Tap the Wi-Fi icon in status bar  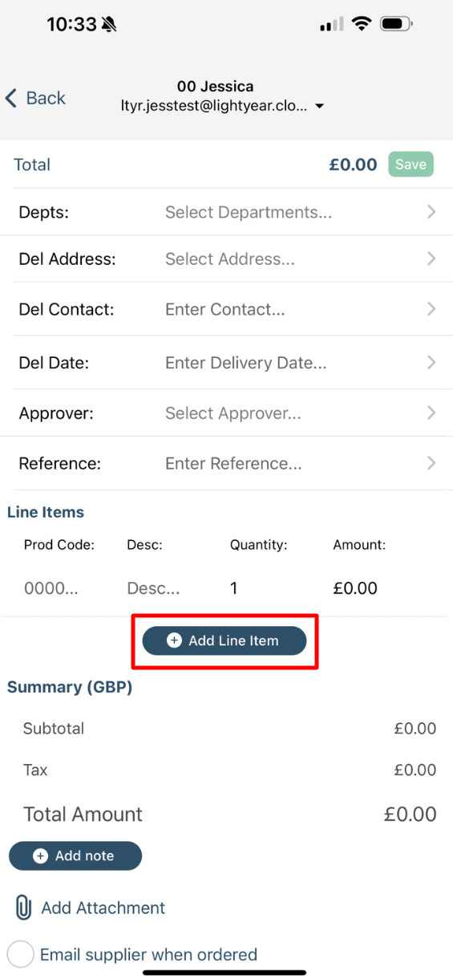point(362,24)
